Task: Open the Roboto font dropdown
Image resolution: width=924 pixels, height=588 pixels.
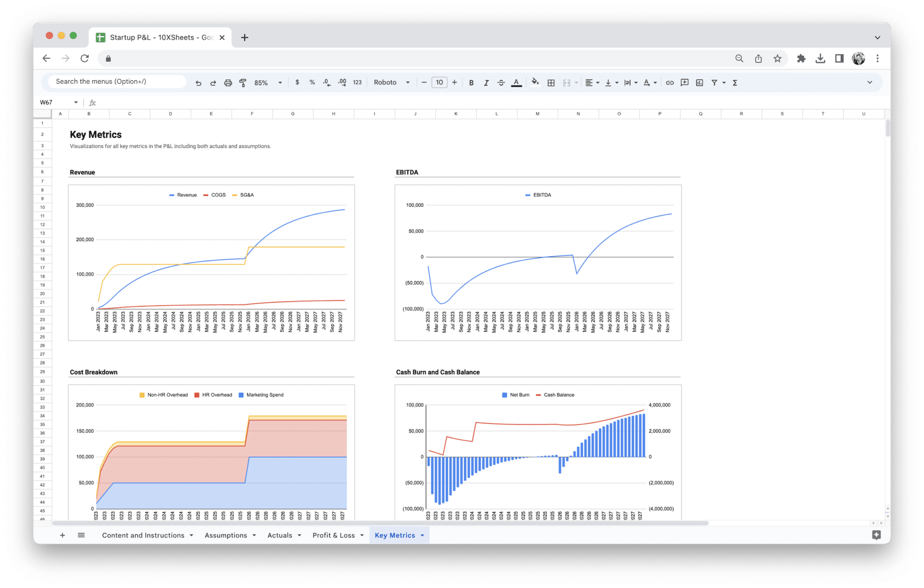Action: coord(392,83)
